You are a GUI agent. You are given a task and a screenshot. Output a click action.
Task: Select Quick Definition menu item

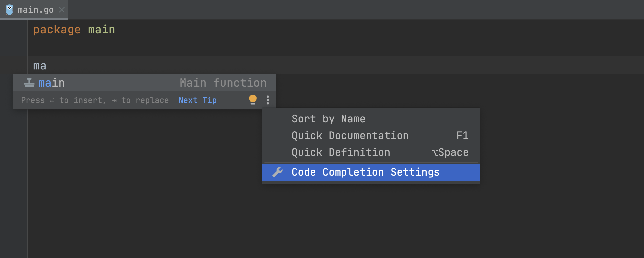(341, 152)
